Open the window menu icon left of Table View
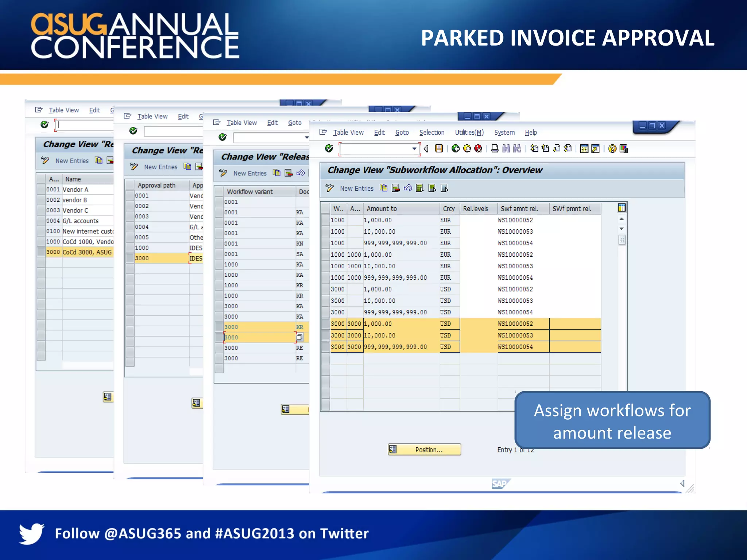 tap(323, 132)
